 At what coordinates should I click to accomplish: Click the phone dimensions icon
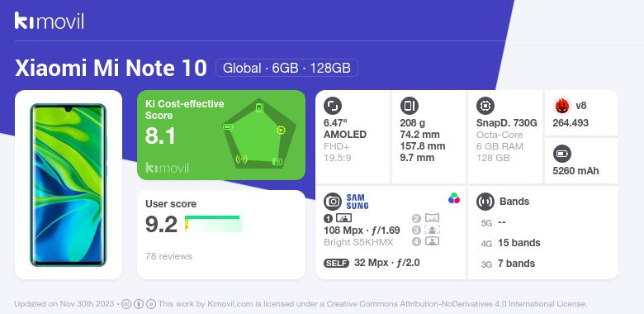[409, 106]
